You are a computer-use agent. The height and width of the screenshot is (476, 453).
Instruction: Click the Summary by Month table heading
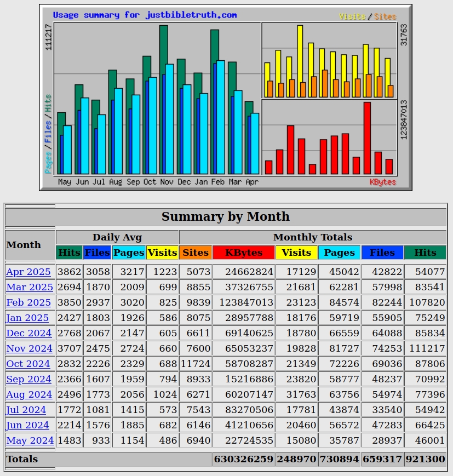pos(226,216)
